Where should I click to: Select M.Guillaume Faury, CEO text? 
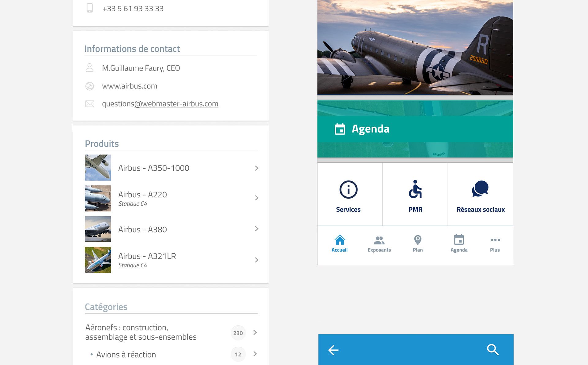(141, 68)
